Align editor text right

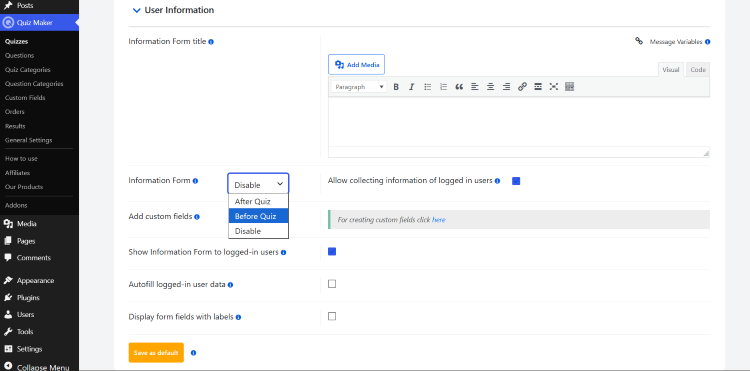coord(506,87)
